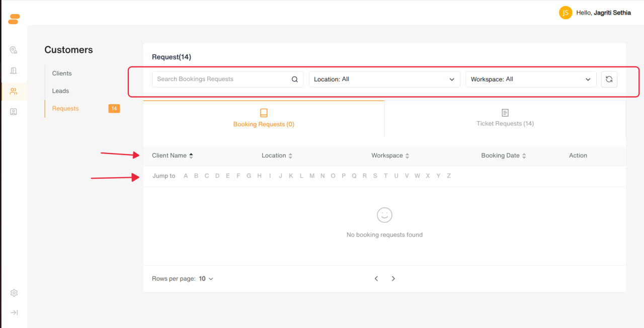Switch to Ticket Requests (14) tab
The image size is (644, 328).
pos(505,118)
